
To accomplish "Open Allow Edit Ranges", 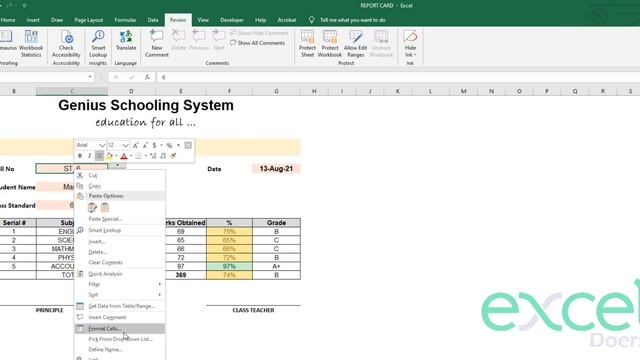I will (x=356, y=43).
